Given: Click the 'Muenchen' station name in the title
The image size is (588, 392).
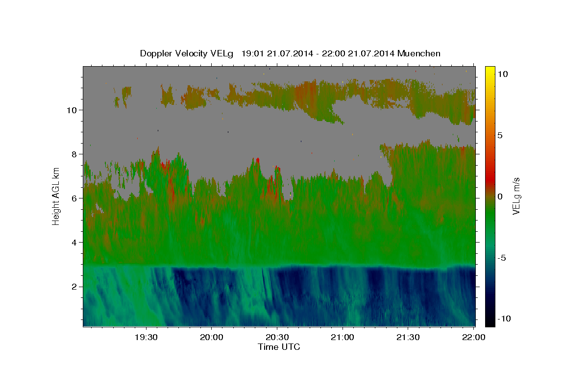Looking at the screenshot, I should click(419, 53).
